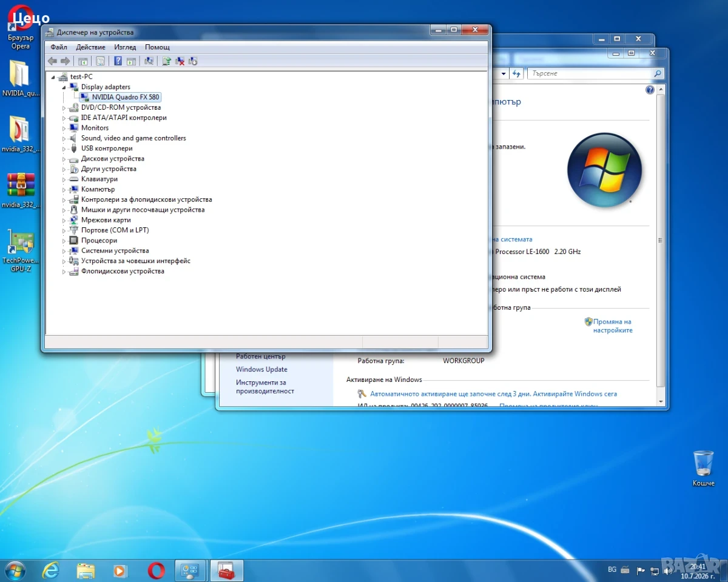The width and height of the screenshot is (728, 582).
Task: Expand the DVD/CD-ROM устройства category
Action: (64, 108)
